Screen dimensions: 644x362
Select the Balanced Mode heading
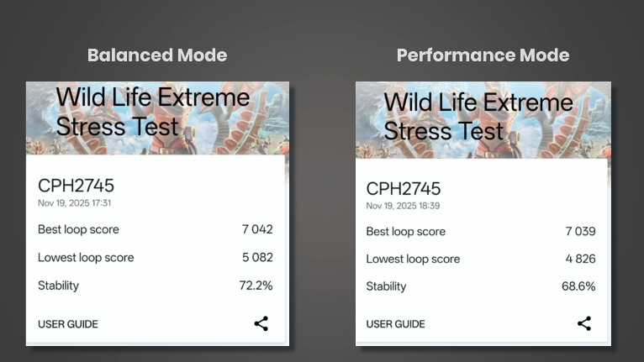[x=157, y=55]
